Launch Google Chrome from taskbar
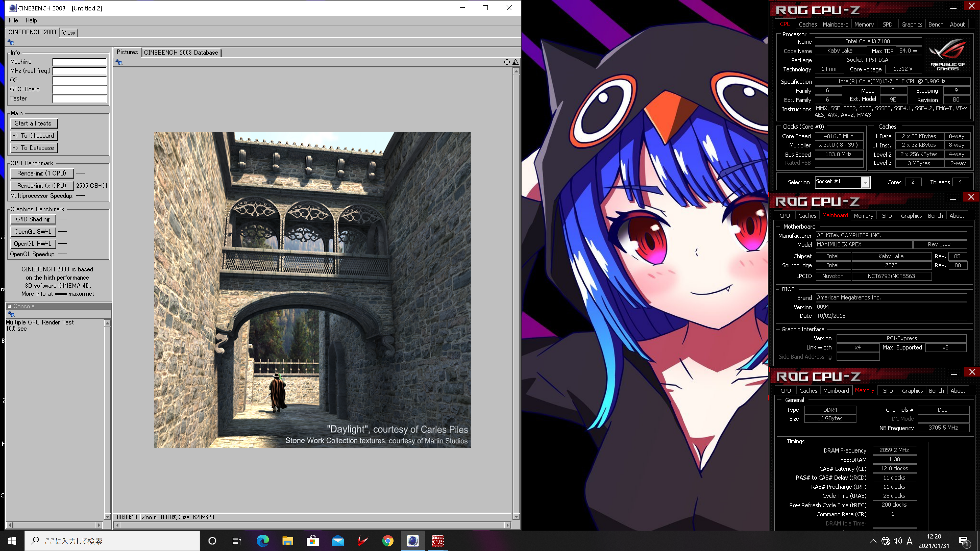Screen dimensions: 980x551 point(388,541)
